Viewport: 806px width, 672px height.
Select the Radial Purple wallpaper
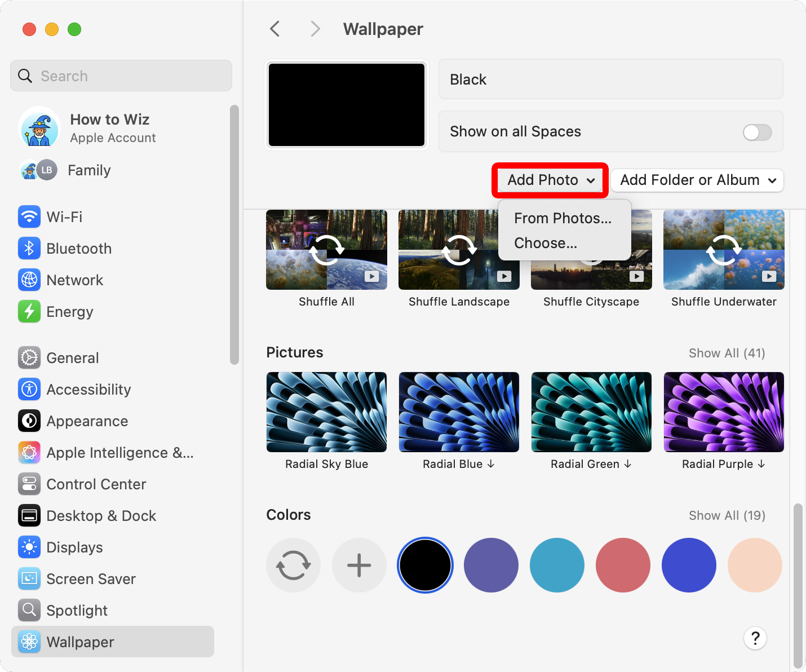(x=724, y=412)
